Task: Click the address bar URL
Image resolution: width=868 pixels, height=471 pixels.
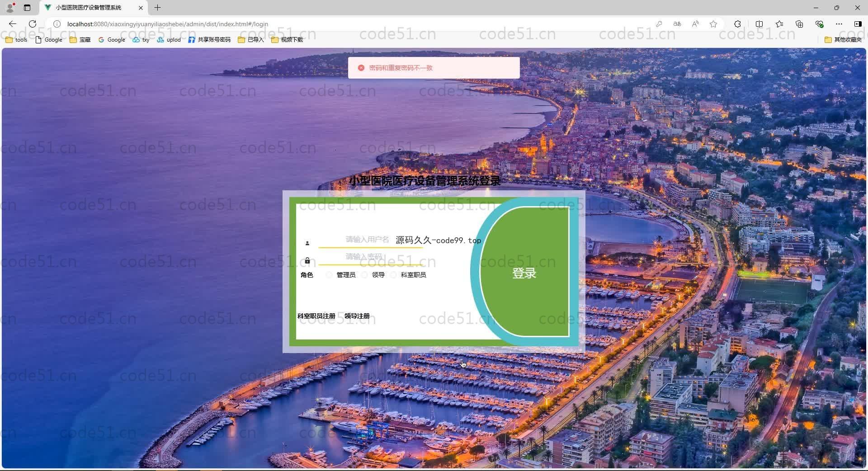Action: (x=168, y=24)
